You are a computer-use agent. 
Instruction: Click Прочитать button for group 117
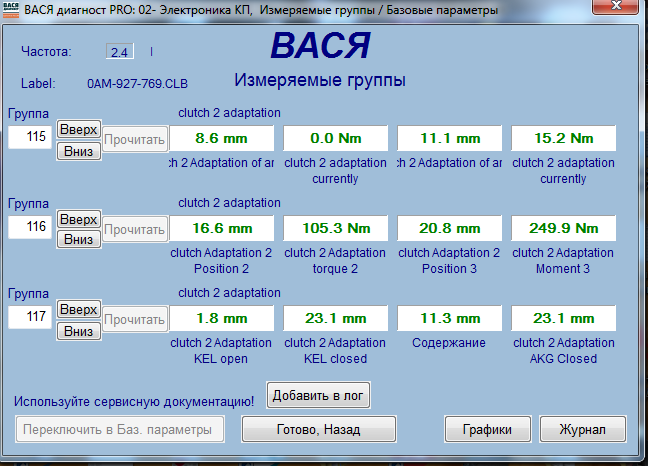click(x=135, y=319)
